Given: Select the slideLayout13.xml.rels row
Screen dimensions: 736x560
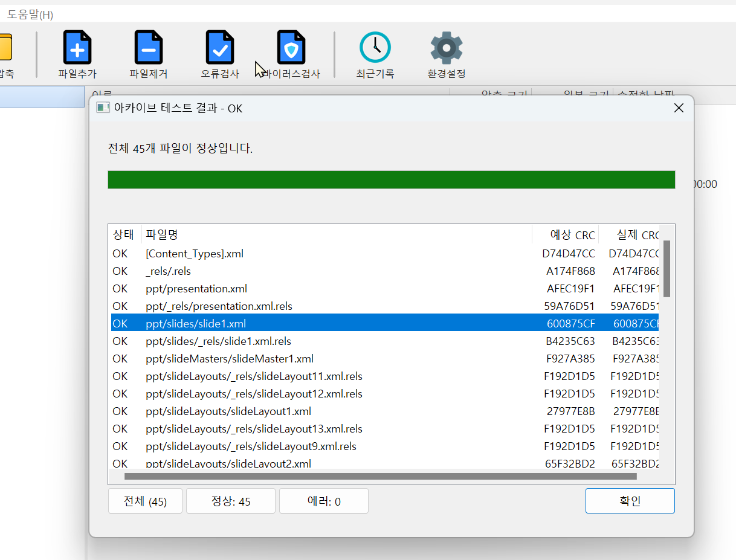Looking at the screenshot, I should click(385, 429).
